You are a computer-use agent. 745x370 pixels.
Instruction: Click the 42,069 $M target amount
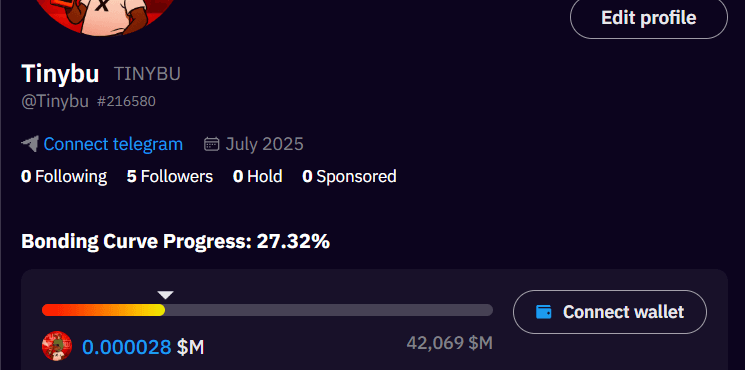tap(449, 342)
